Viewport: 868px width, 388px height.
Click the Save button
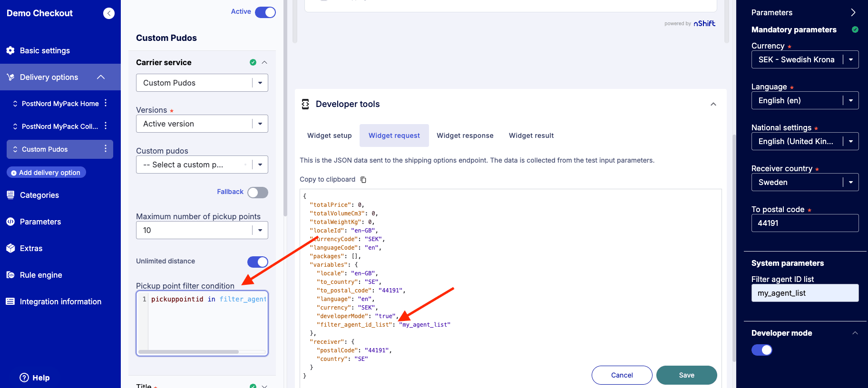tap(686, 375)
